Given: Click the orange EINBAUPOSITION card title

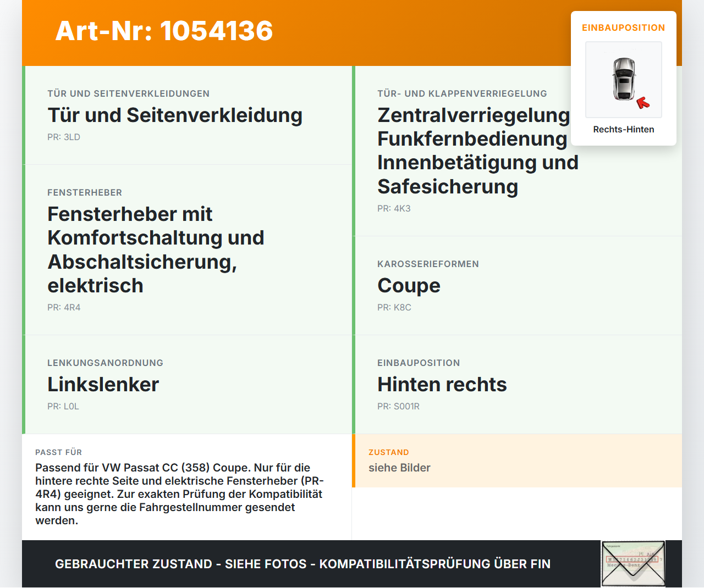Looking at the screenshot, I should pyautogui.click(x=624, y=27).
